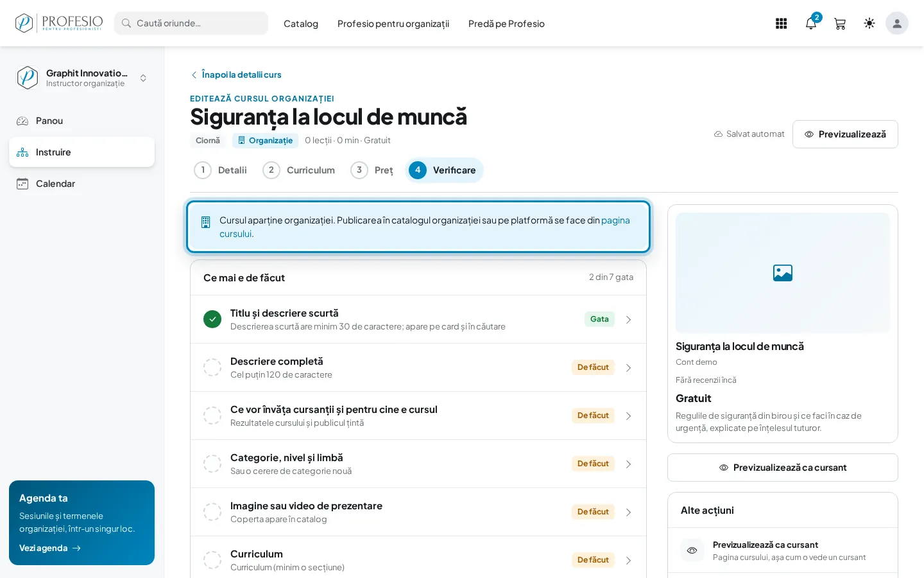Expand the Curriculum checklist row chevron
This screenshot has width=924, height=578.
click(629, 561)
